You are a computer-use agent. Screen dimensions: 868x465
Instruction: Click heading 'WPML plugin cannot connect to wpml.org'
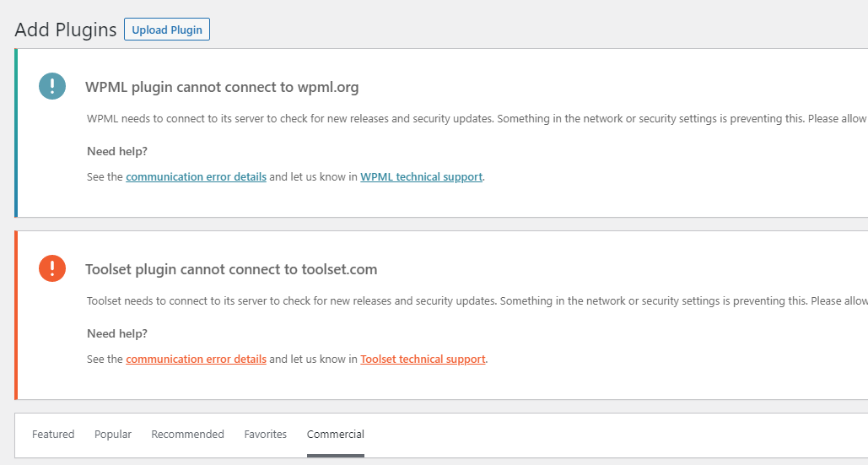[222, 87]
